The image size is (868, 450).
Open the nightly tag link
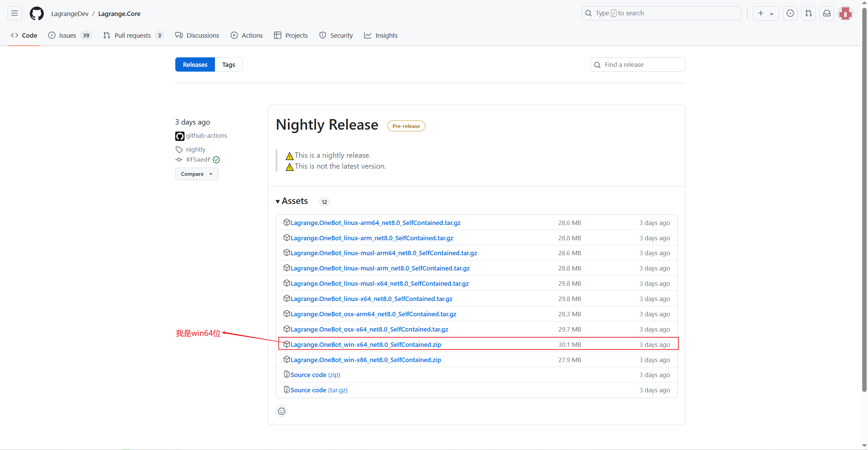coord(196,149)
